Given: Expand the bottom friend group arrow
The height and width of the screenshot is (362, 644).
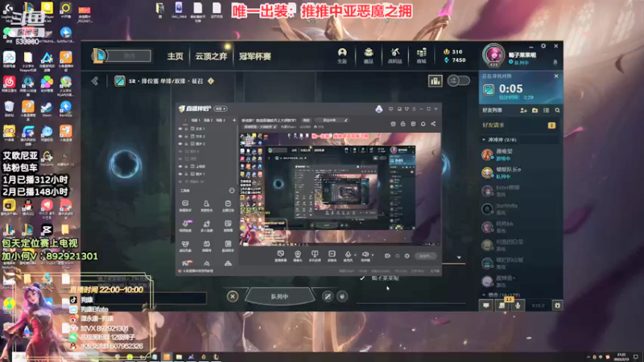Looking at the screenshot, I should (484, 294).
